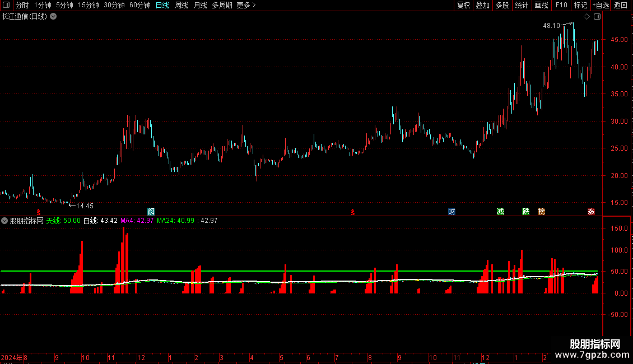
Task: Click the 减 shareholding reduction marker
Action: [501, 212]
